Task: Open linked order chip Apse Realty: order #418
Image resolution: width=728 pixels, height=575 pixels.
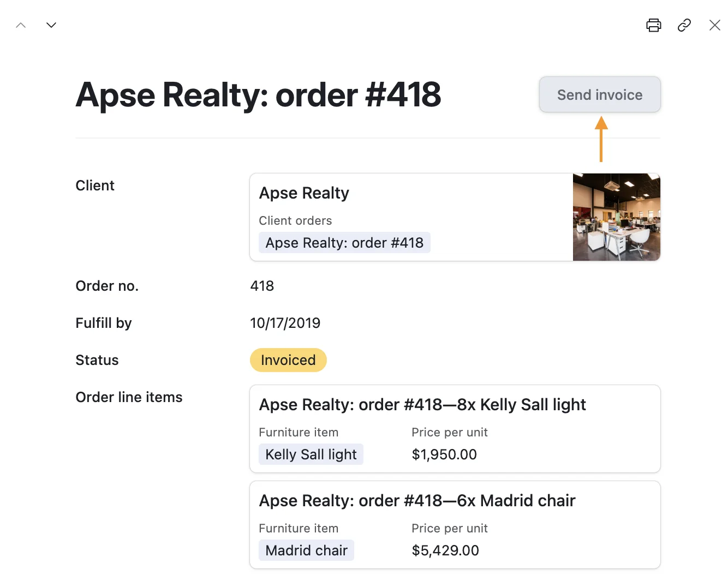Action: [344, 243]
